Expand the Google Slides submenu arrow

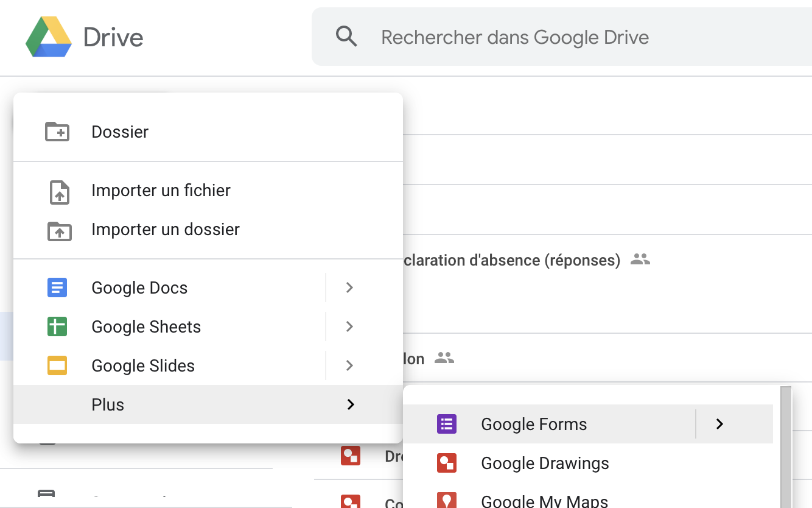click(349, 365)
